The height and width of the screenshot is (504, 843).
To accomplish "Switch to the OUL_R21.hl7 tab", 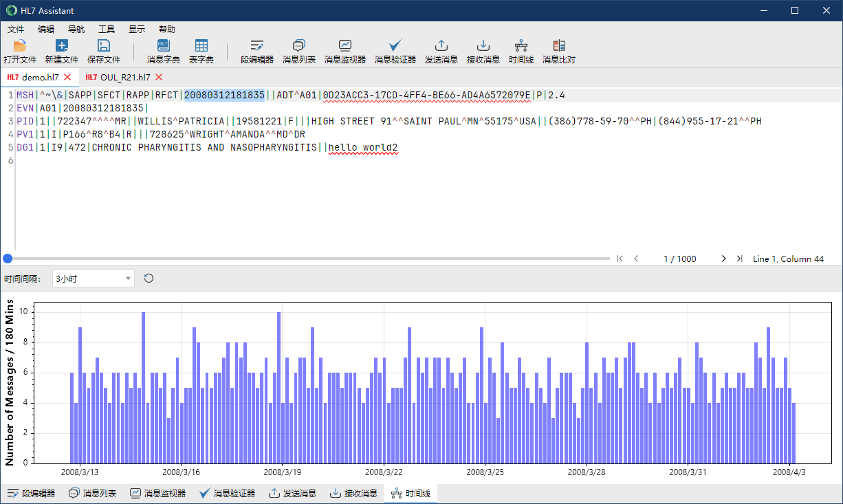I will 124,77.
